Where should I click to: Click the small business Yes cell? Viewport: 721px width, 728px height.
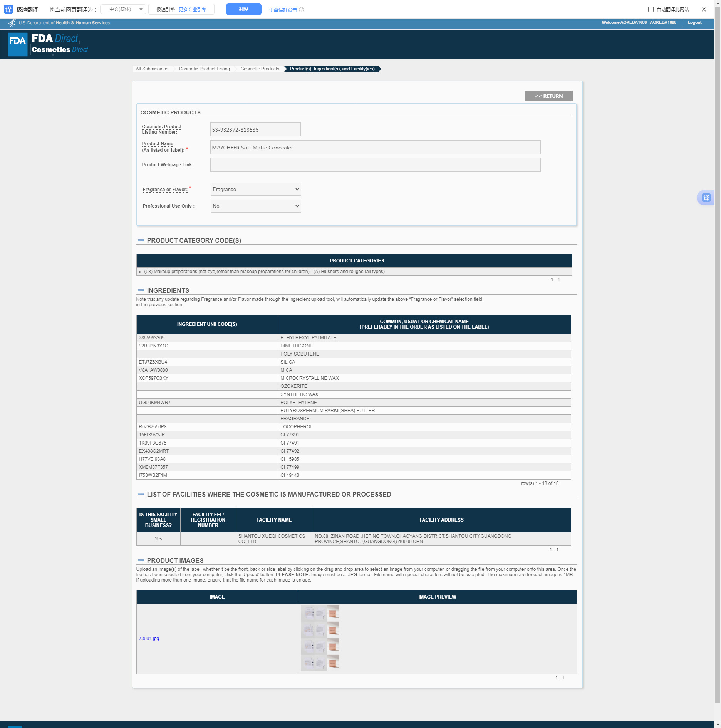click(158, 539)
